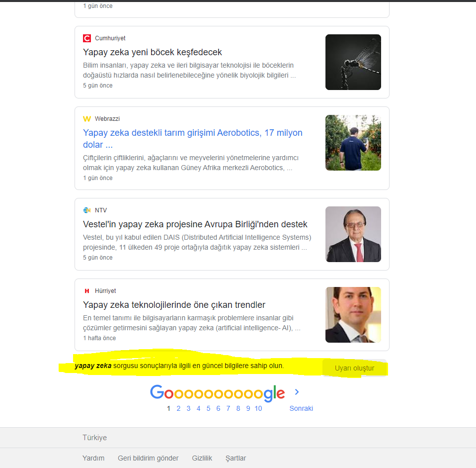Open the "Şartlar" footer link
Image resolution: width=476 pixels, height=468 pixels.
pos(236,458)
